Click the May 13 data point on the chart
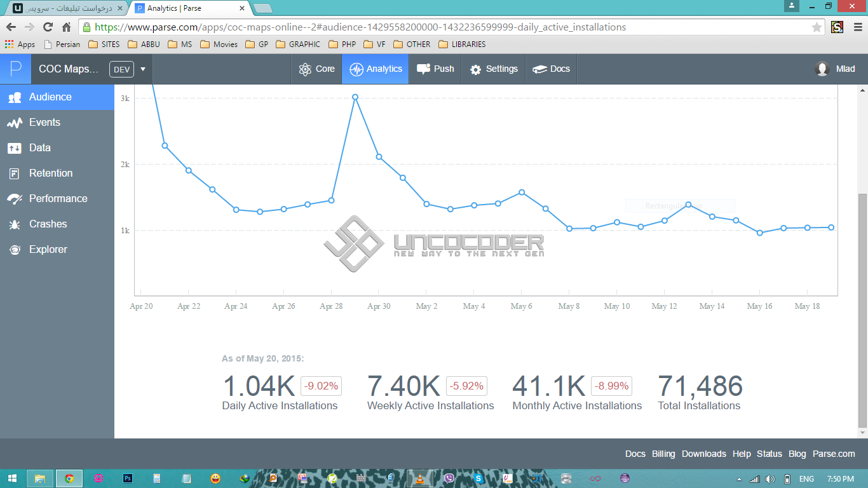The width and height of the screenshot is (868, 488). pyautogui.click(x=688, y=205)
